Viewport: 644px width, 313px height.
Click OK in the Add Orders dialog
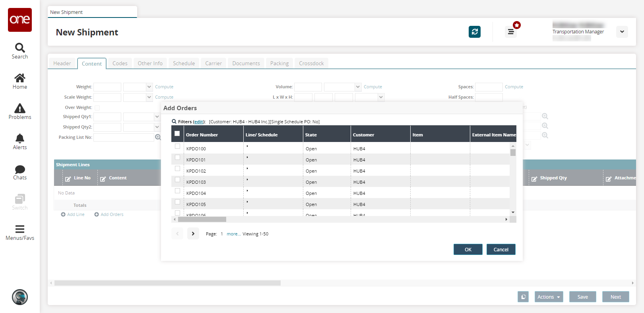coord(468,249)
